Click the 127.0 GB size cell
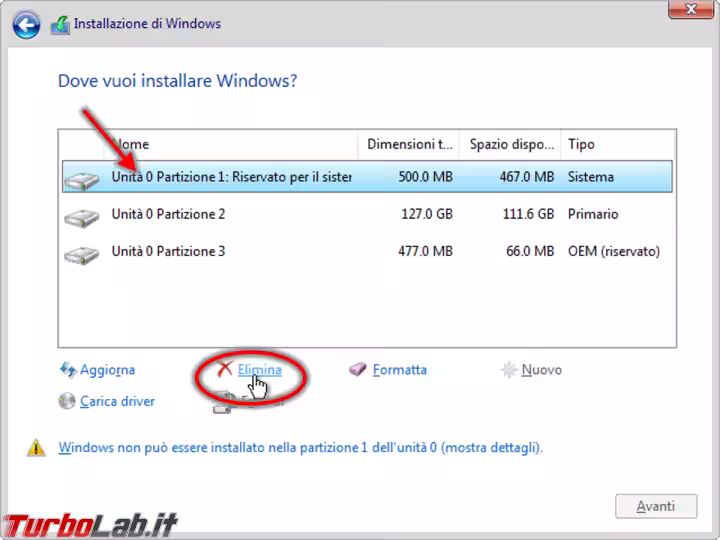 tap(427, 214)
